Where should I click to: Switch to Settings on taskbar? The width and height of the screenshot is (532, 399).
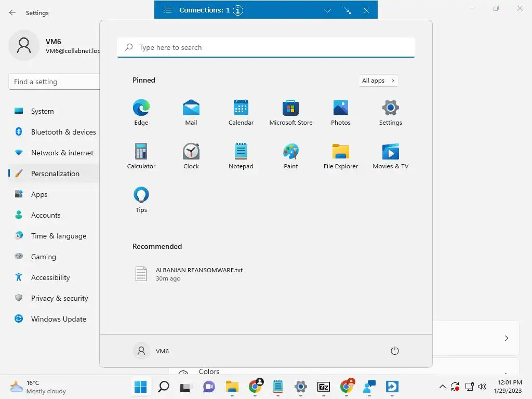(301, 387)
